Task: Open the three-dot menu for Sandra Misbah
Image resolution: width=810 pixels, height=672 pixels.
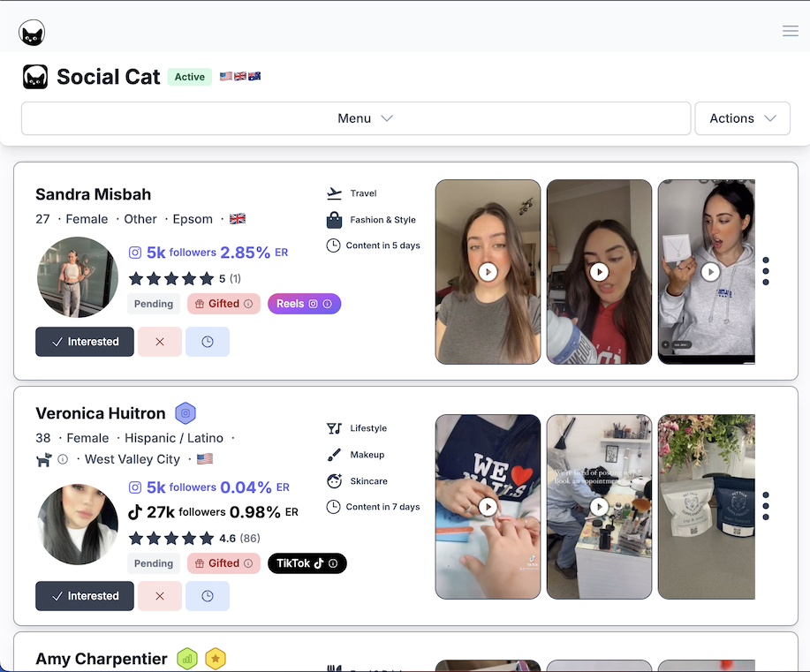Action: click(x=766, y=271)
